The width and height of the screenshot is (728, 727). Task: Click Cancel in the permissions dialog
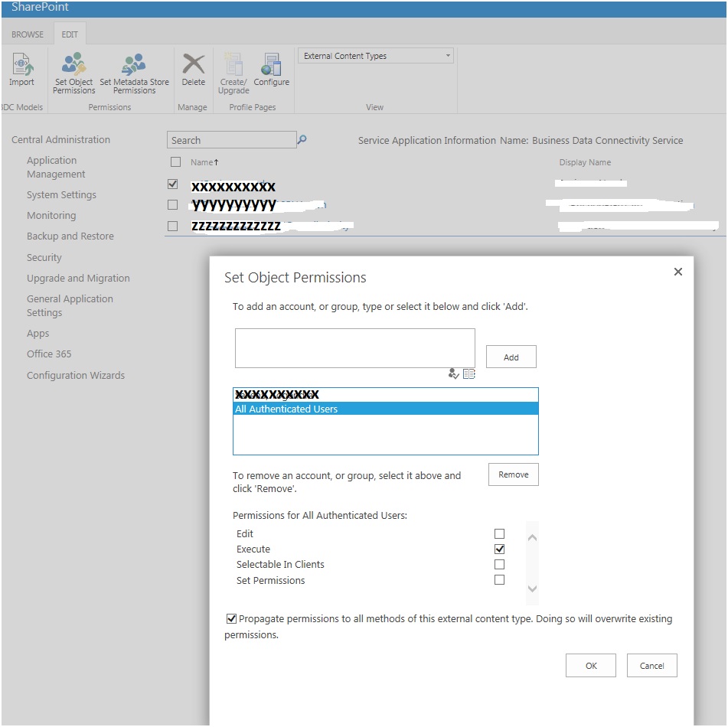point(652,665)
